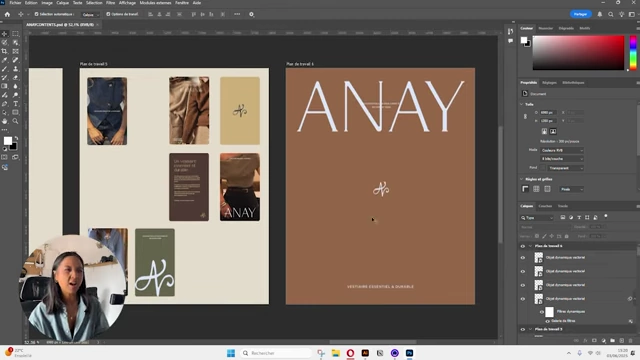Select the Clone Stamp tool
The width and height of the screenshot is (640, 360).
[16, 69]
